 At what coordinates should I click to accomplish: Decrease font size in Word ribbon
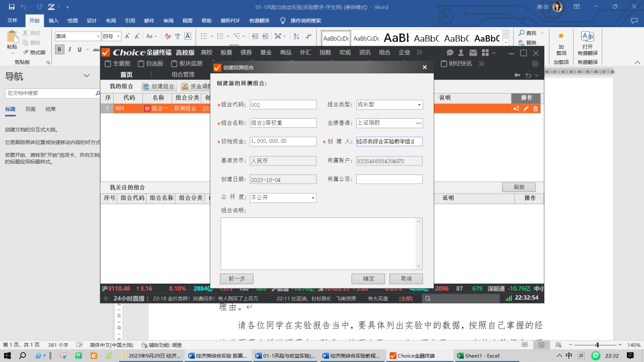point(137,36)
